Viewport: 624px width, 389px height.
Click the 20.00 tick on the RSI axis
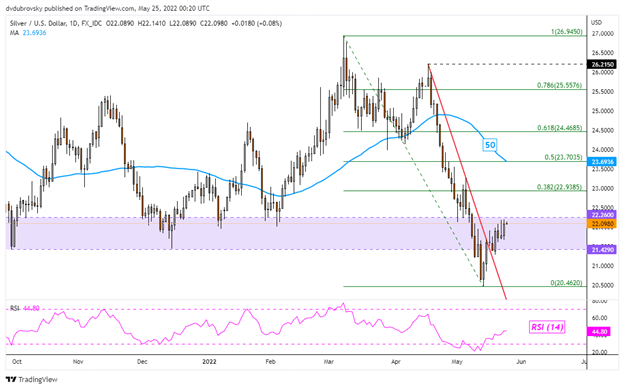[599, 352]
